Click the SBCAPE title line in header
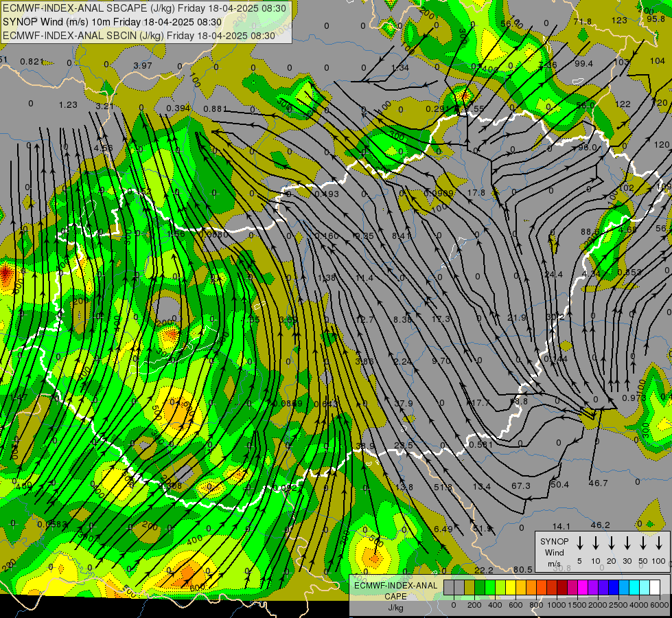672x618 pixels. [144, 8]
